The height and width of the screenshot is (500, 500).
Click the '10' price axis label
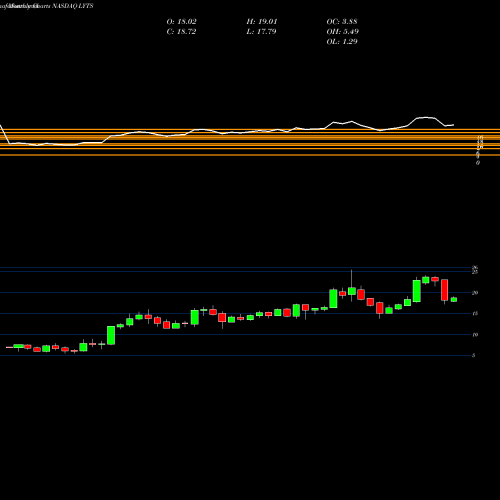click(x=475, y=334)
